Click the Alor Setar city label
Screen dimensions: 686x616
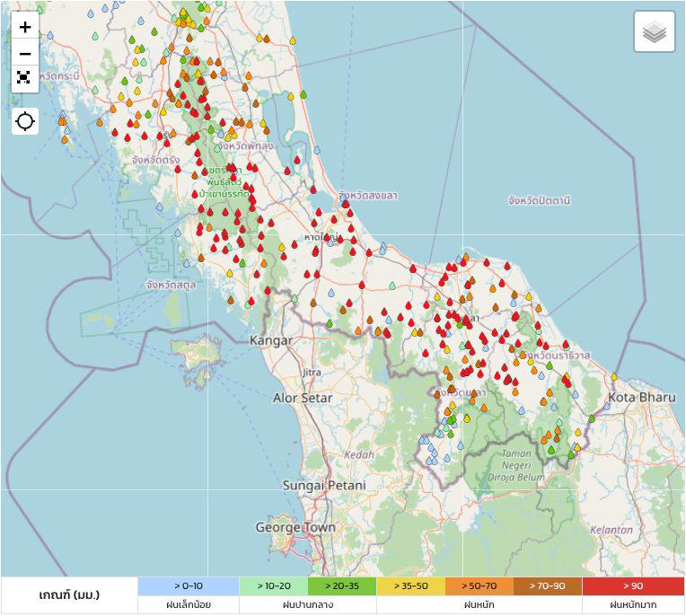[303, 398]
